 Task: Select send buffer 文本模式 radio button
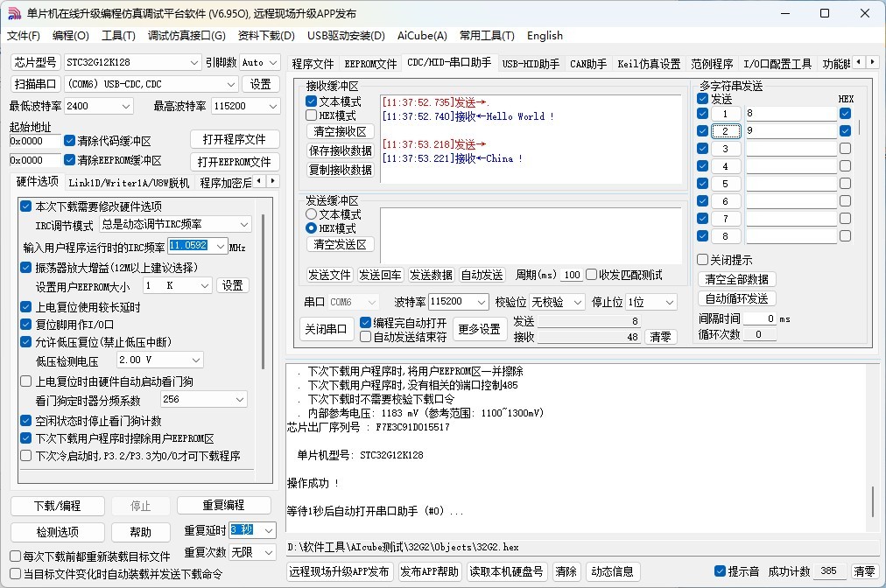point(312,214)
